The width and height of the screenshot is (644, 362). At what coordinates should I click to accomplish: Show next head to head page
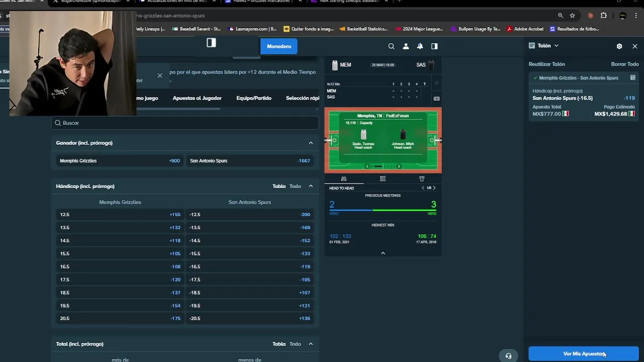point(434,188)
